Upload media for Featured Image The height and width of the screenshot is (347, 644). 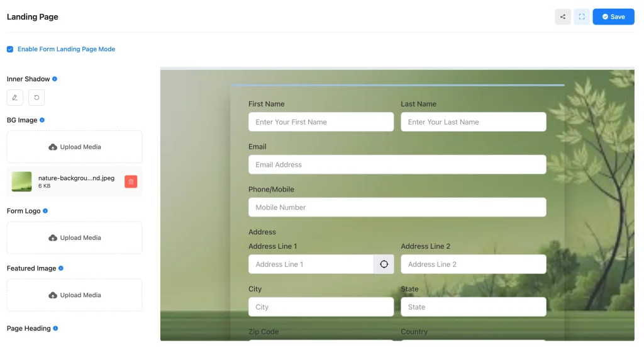click(74, 295)
